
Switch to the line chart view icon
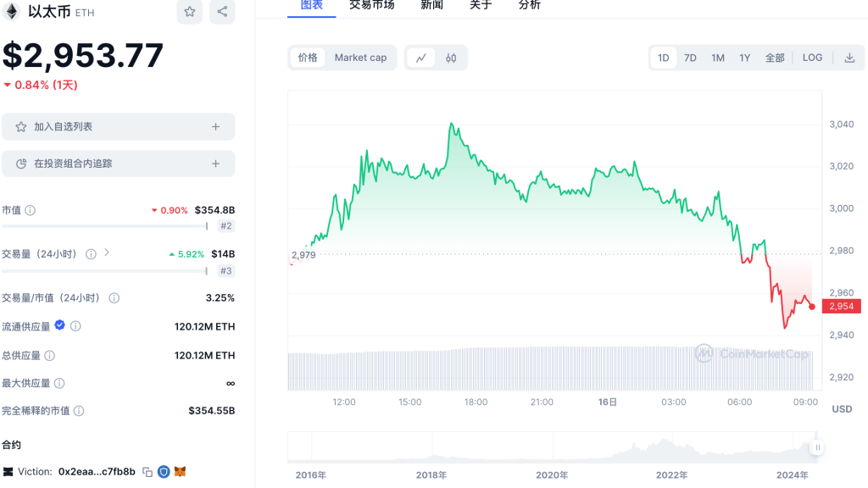click(420, 58)
